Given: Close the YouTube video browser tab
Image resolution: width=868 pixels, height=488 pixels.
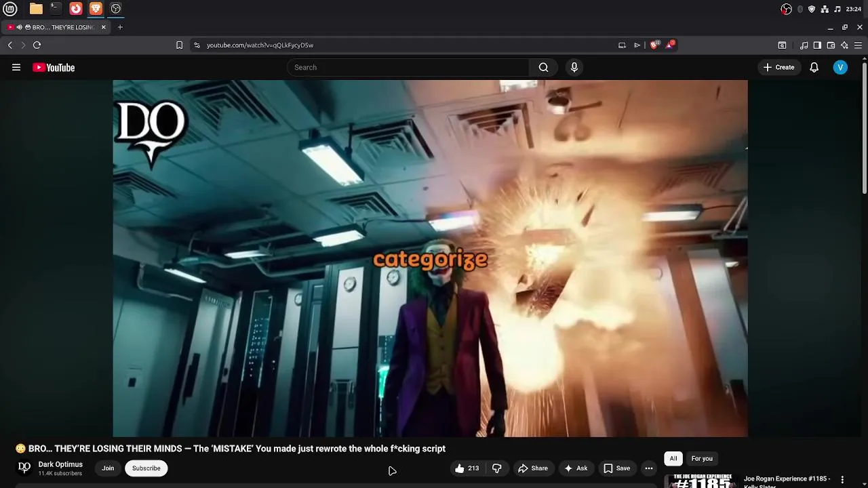Looking at the screenshot, I should tap(104, 27).
